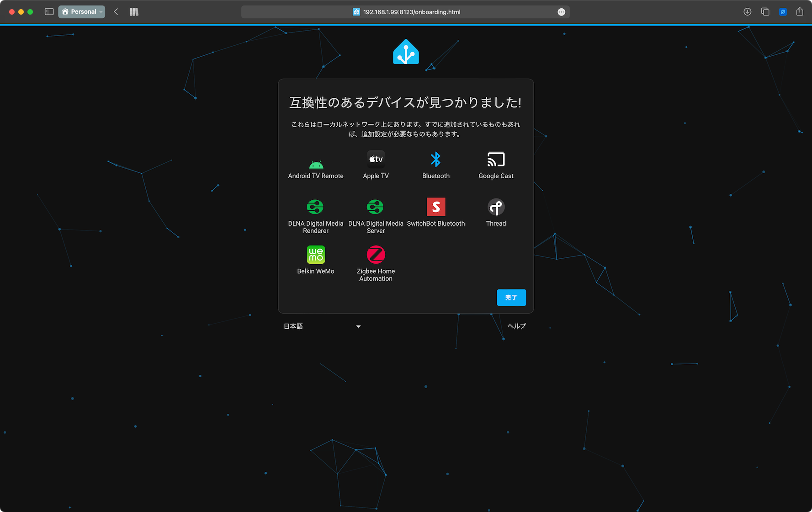The height and width of the screenshot is (512, 812).
Task: Go back to the previous page
Action: pos(116,12)
